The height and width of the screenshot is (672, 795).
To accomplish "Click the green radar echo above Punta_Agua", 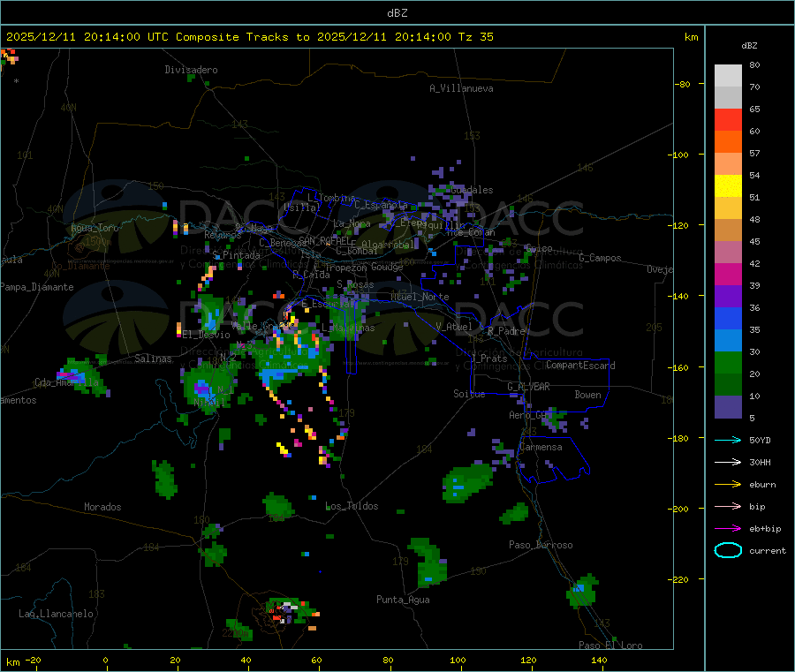I will tap(428, 563).
